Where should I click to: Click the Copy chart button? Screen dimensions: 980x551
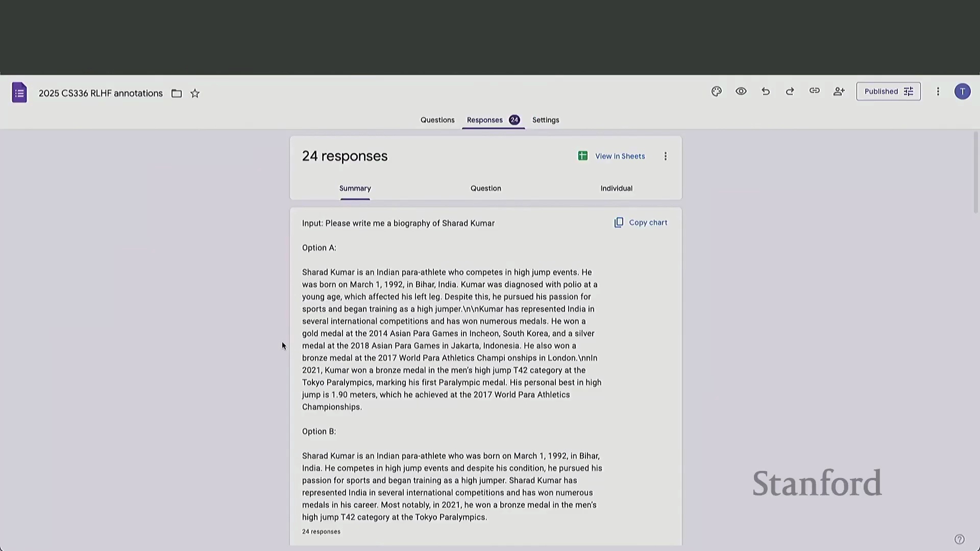coord(641,222)
